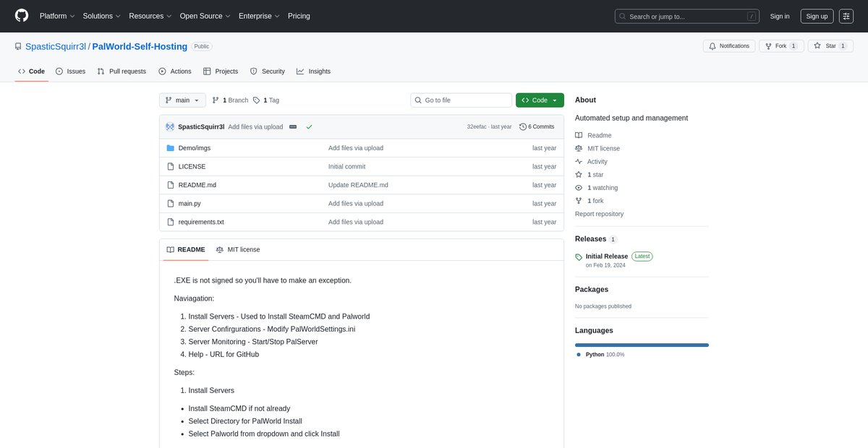
Task: Focus the Search or jump to field
Action: pos(687,16)
